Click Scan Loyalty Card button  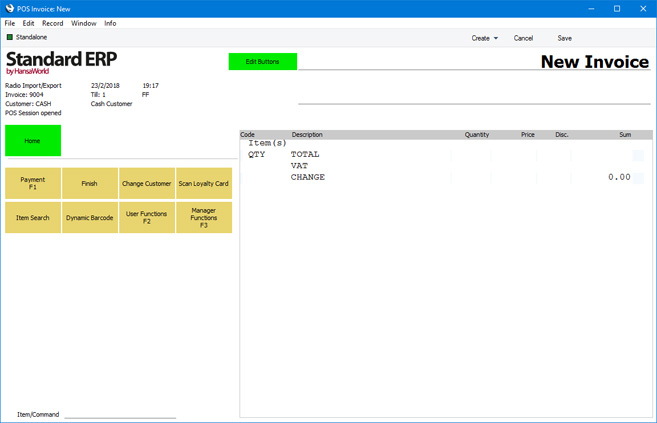(204, 184)
